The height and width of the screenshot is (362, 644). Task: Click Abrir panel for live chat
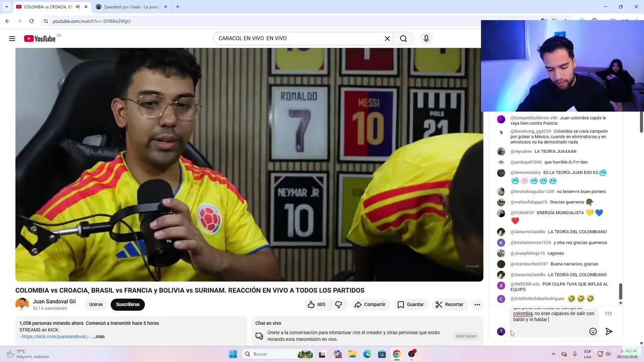coord(466,336)
